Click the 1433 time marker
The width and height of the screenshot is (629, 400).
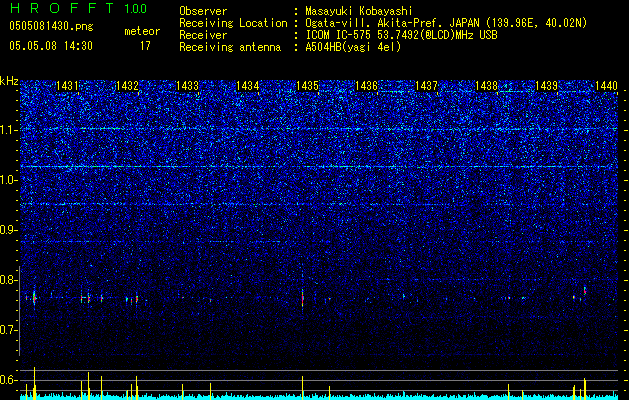(x=187, y=86)
